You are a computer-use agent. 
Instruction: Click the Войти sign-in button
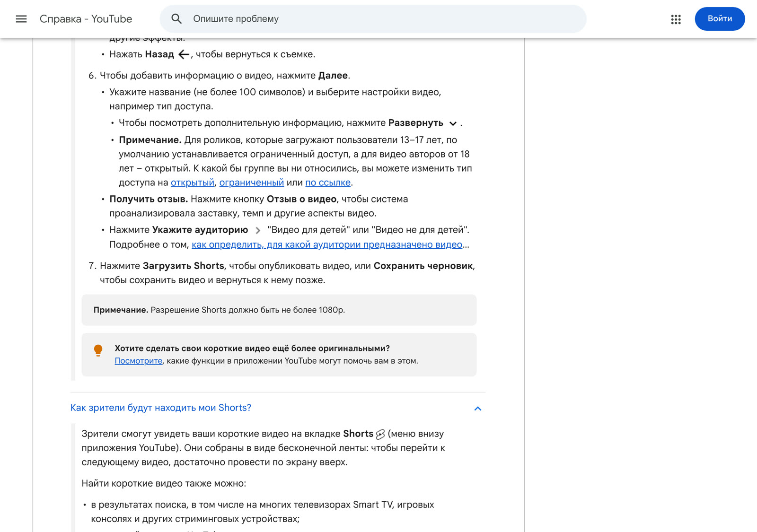click(x=720, y=19)
